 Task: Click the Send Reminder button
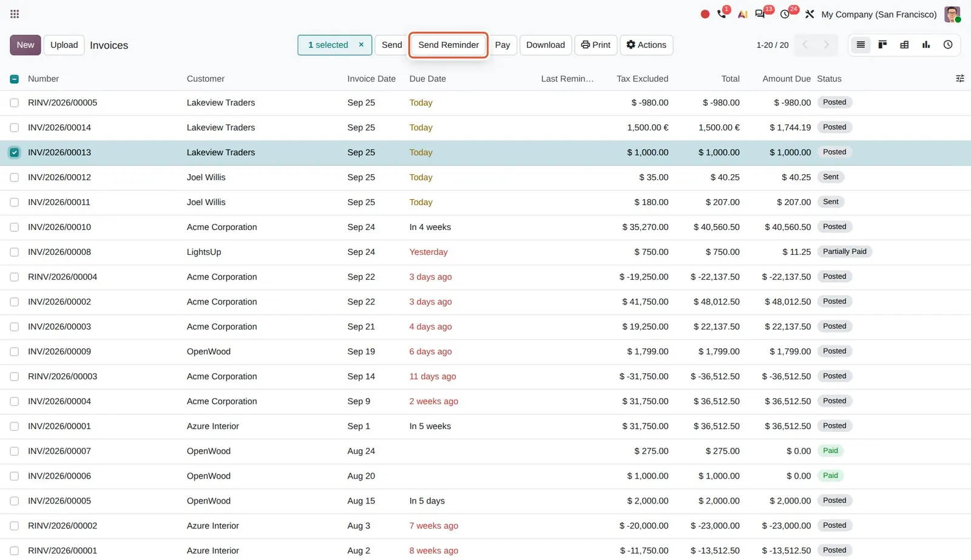pyautogui.click(x=448, y=45)
